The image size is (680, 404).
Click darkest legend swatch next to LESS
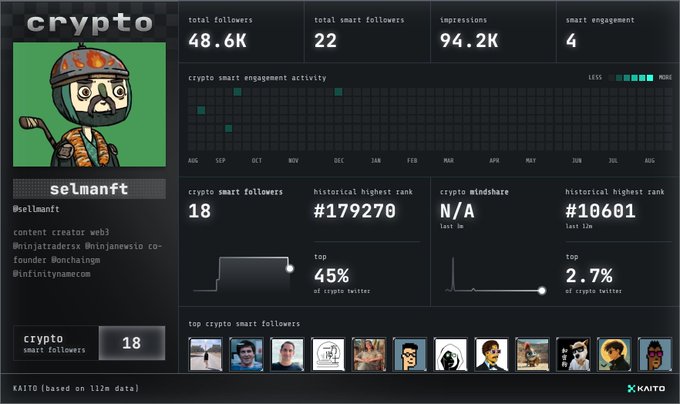coord(611,78)
